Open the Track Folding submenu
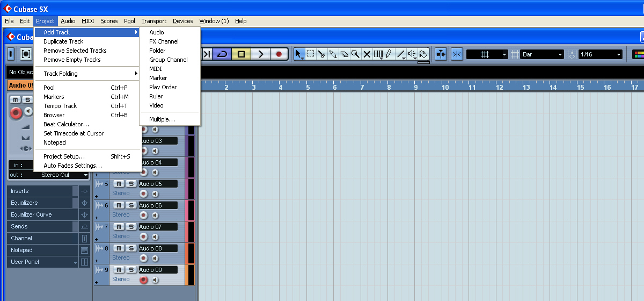The width and height of the screenshot is (644, 301). [x=88, y=74]
